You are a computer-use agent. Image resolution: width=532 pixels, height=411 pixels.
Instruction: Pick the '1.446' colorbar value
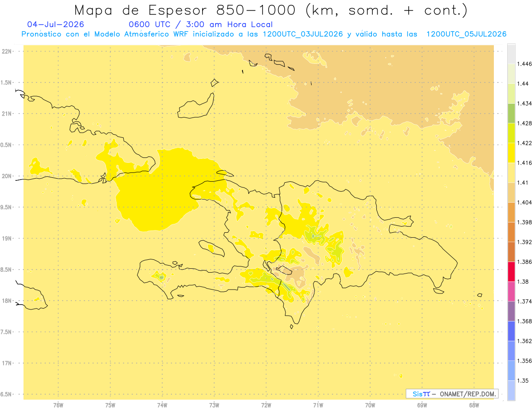pos(524,64)
